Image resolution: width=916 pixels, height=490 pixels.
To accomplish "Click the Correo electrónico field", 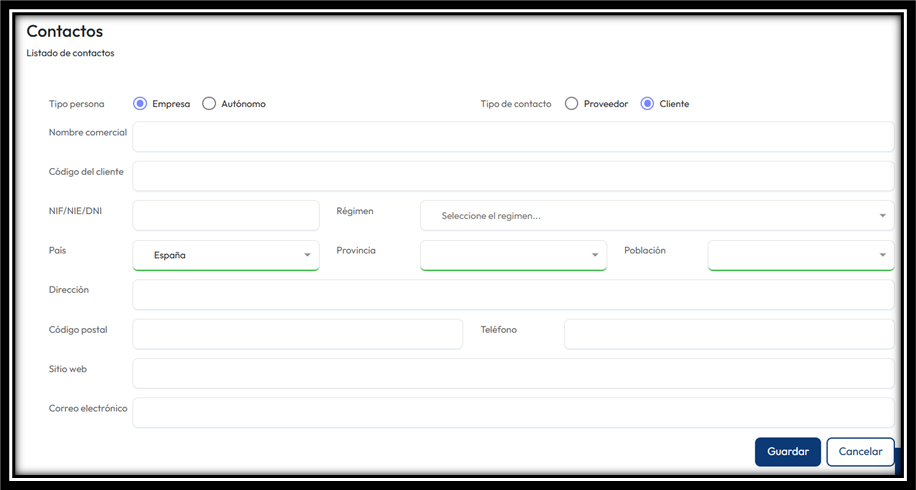I will pos(513,413).
